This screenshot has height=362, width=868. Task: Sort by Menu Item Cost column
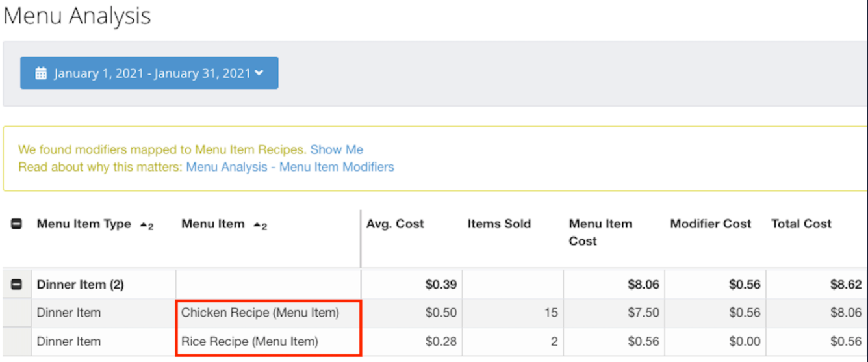pos(600,232)
